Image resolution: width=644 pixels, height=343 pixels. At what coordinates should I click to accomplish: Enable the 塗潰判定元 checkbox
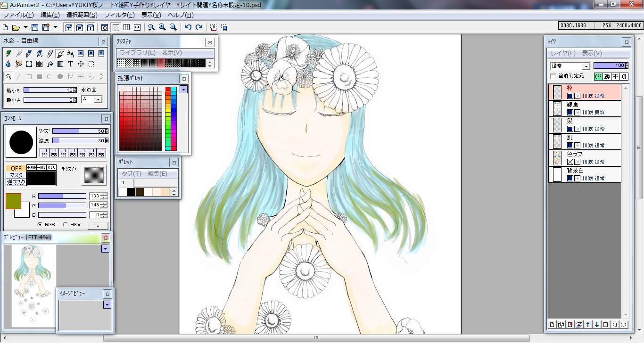coord(553,76)
